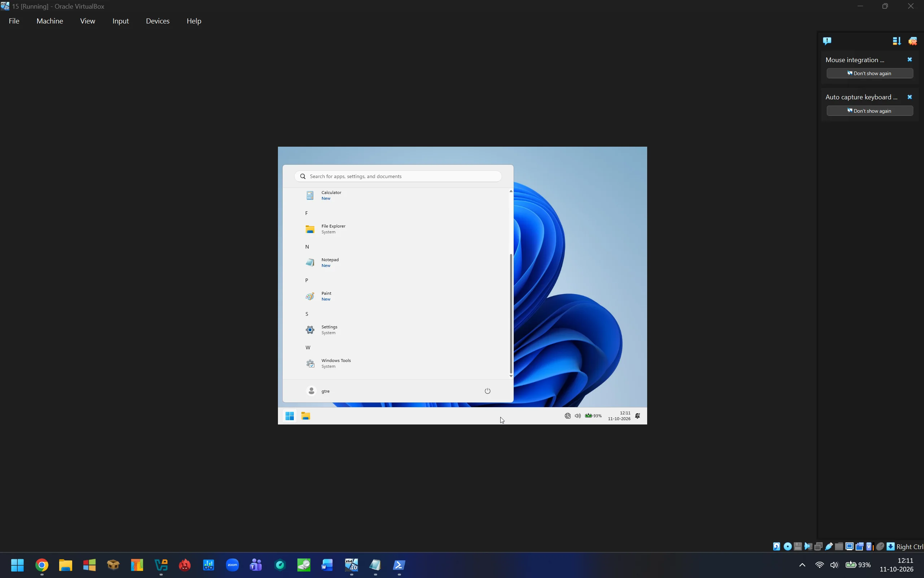Click the gtre user account button

pos(318,391)
